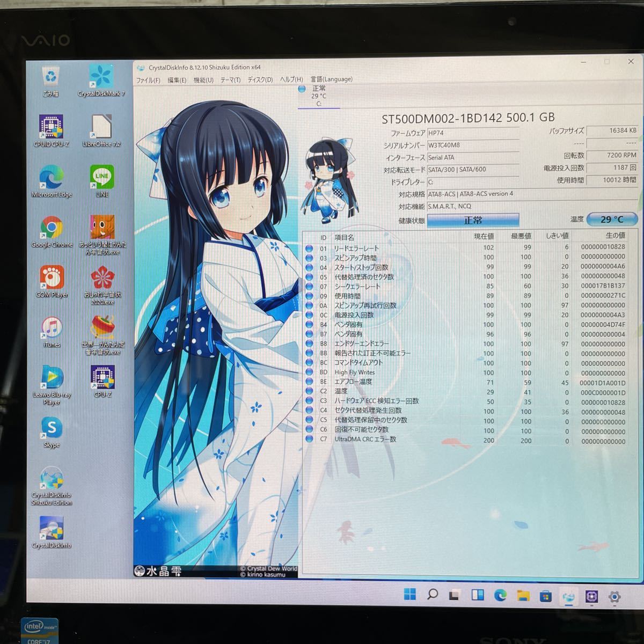Open the おしゃれ年賀状 2020.exe desktop icon
The image size is (644, 644).
pyautogui.click(x=102, y=286)
